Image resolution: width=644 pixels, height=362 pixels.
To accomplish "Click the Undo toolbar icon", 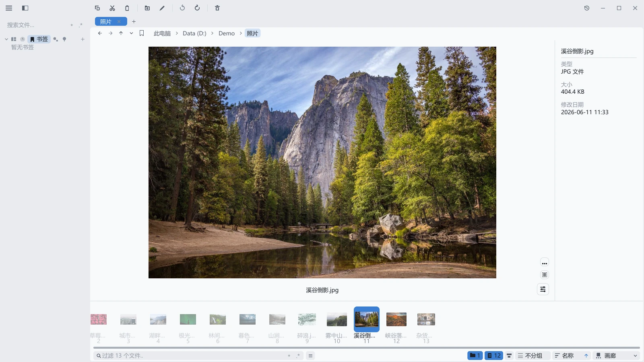I will coord(182,8).
